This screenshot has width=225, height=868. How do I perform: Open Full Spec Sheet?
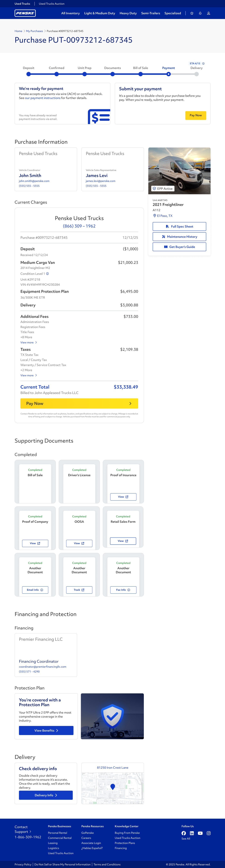pyautogui.click(x=179, y=226)
